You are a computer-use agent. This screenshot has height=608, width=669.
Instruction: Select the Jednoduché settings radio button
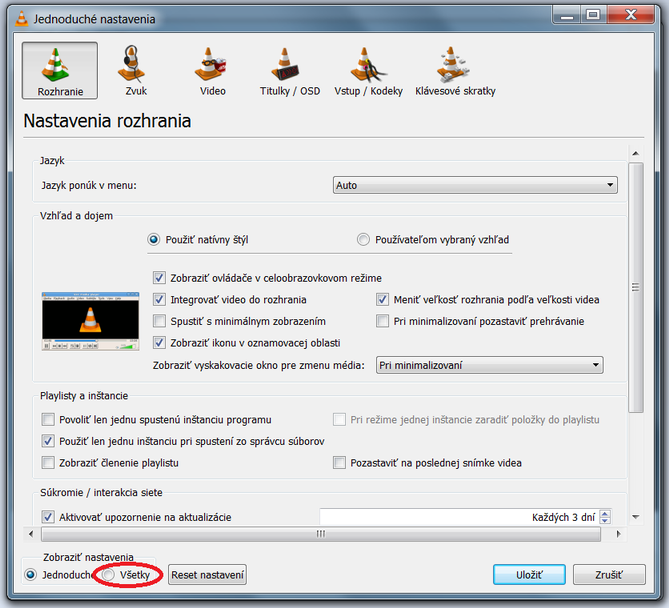31,575
